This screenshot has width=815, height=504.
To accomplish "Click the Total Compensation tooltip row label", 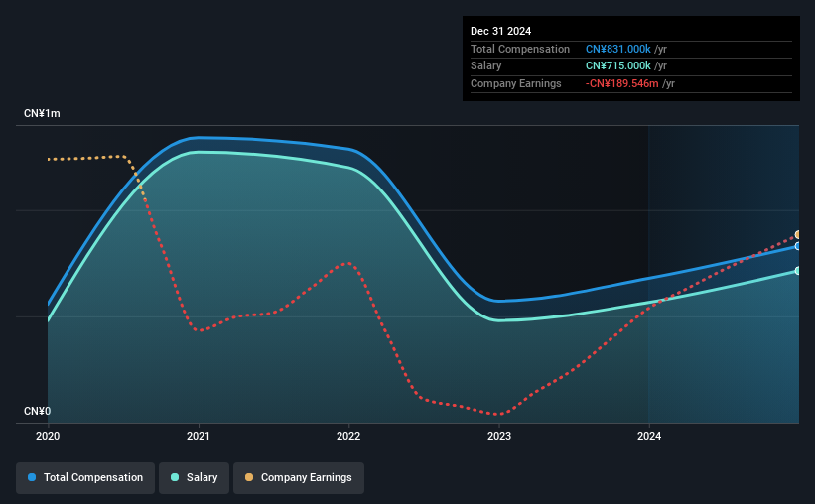I will click(x=520, y=49).
